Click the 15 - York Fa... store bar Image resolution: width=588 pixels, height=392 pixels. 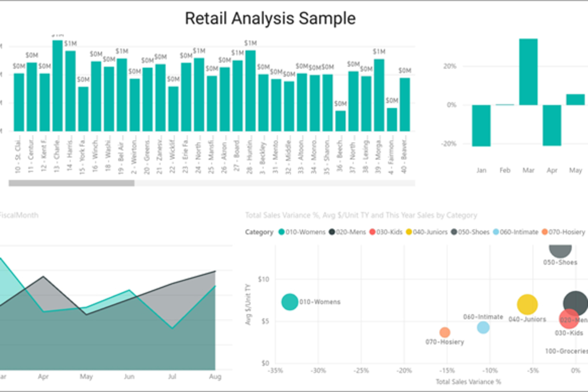click(83, 109)
